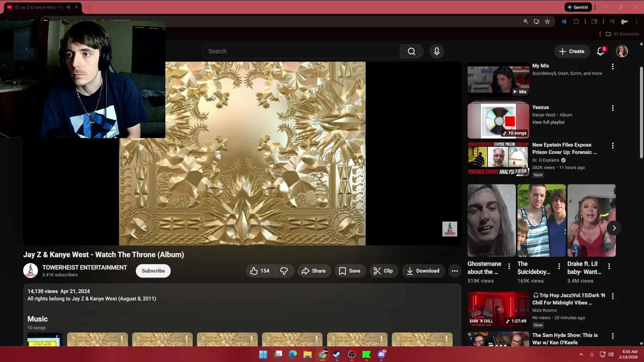Open Chrome three-dot menu
Screen dimensions: 644x362
pyautogui.click(x=636, y=22)
